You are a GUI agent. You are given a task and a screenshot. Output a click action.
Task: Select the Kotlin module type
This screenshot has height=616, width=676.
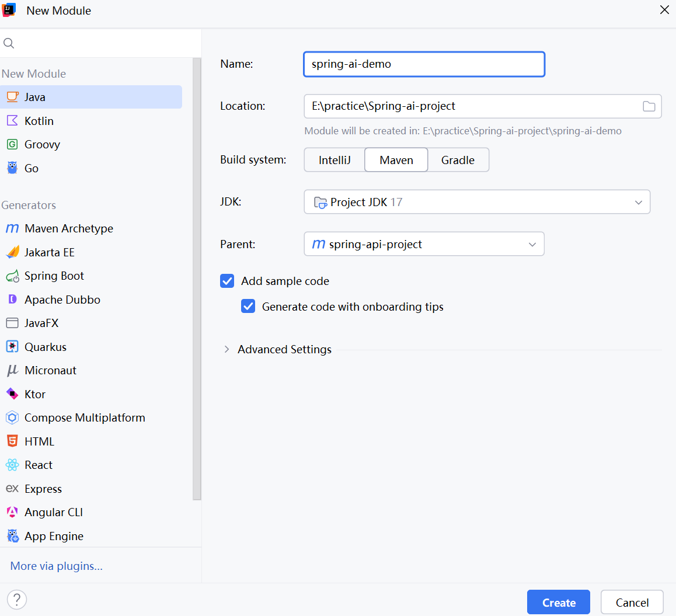(91, 121)
